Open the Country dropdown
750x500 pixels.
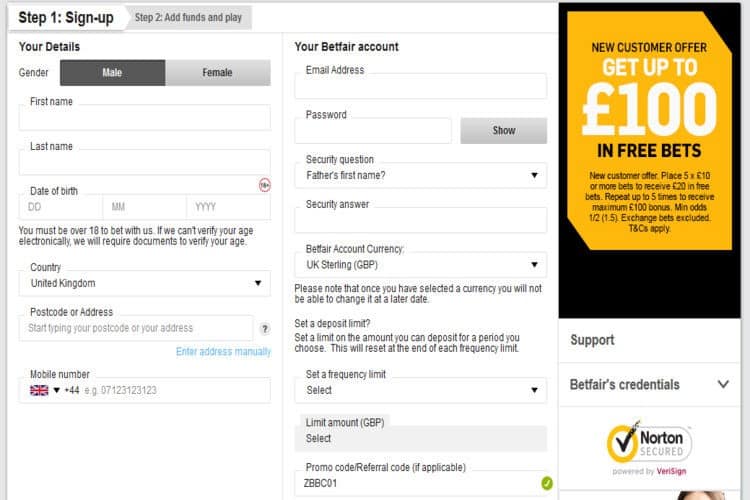coord(144,283)
